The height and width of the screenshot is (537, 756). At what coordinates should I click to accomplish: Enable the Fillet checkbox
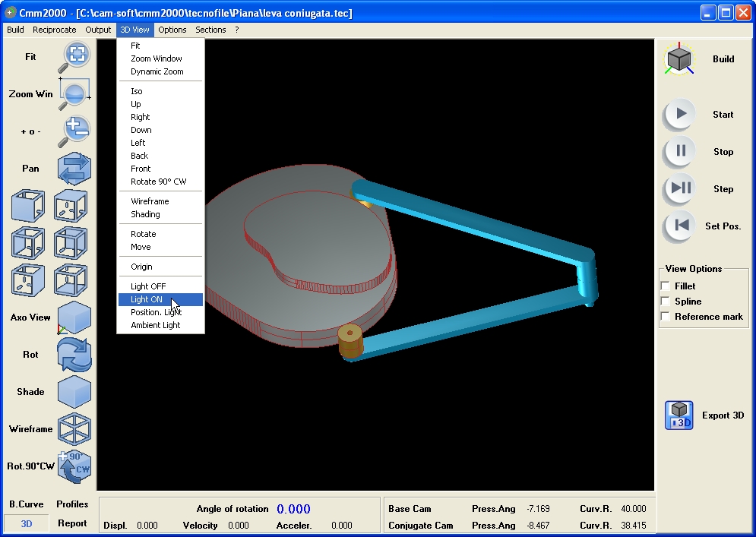click(666, 286)
